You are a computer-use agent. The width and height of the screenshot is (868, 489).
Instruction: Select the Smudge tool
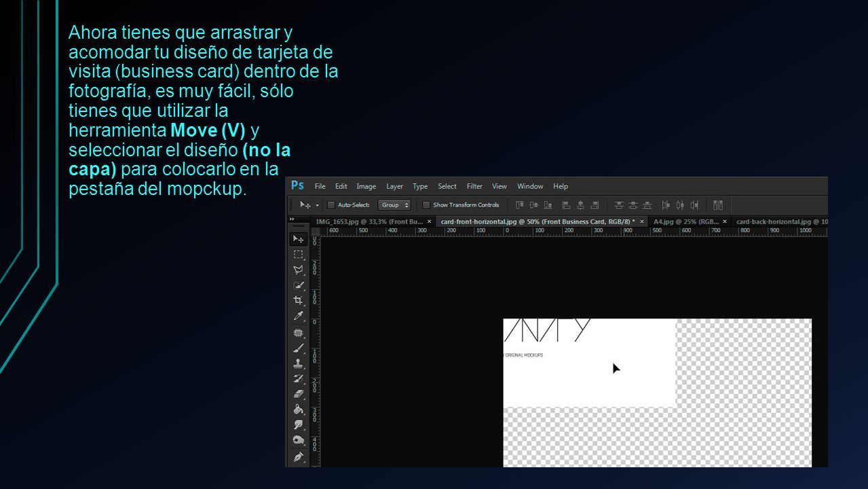click(x=298, y=424)
